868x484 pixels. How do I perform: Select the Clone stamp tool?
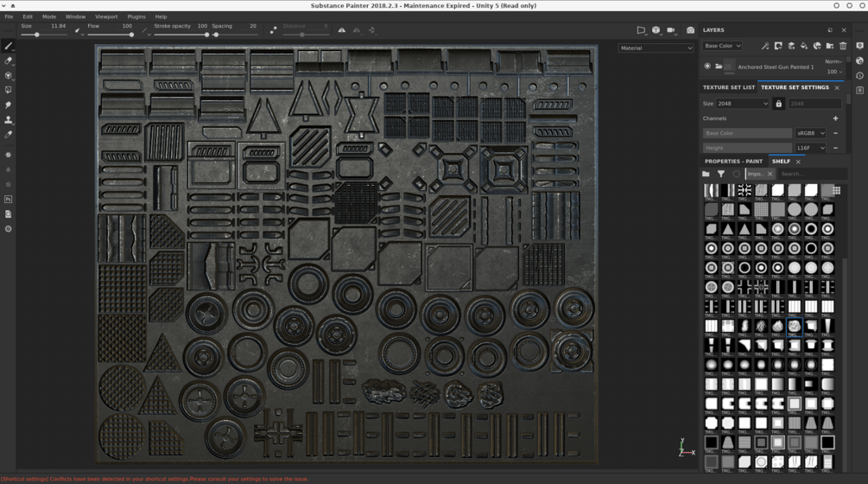pyautogui.click(x=9, y=119)
